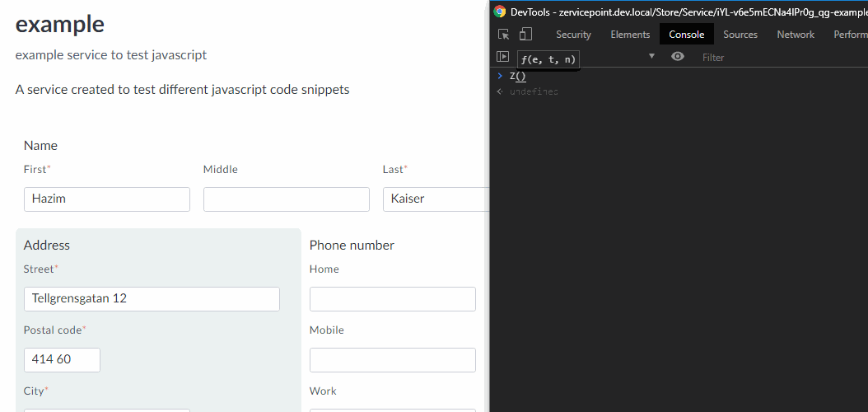
Task: Open the Elements tab
Action: tap(630, 35)
